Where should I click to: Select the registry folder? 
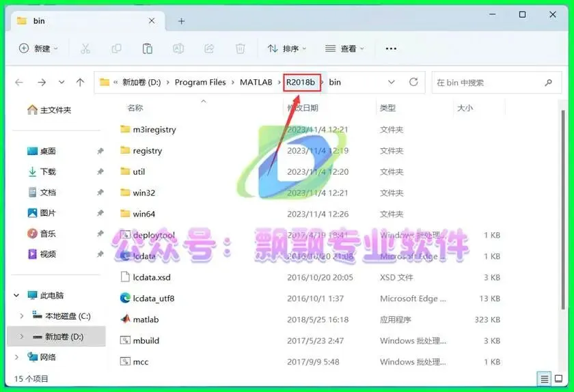[x=141, y=150]
